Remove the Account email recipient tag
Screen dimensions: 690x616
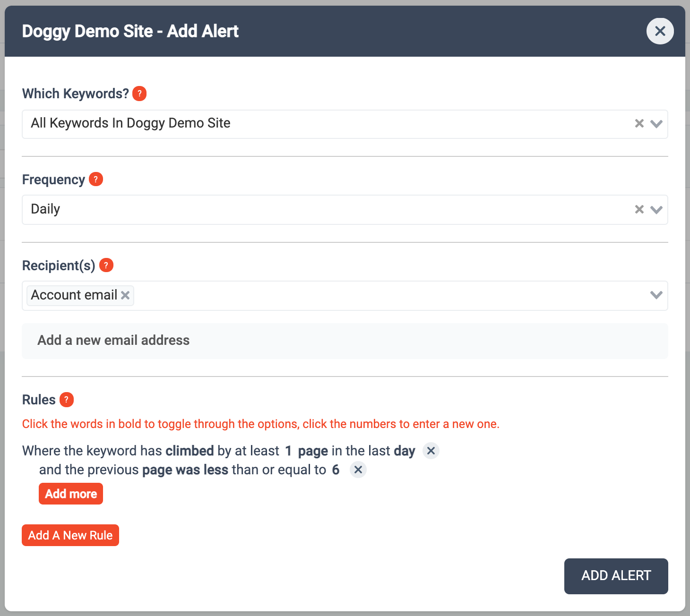125,295
